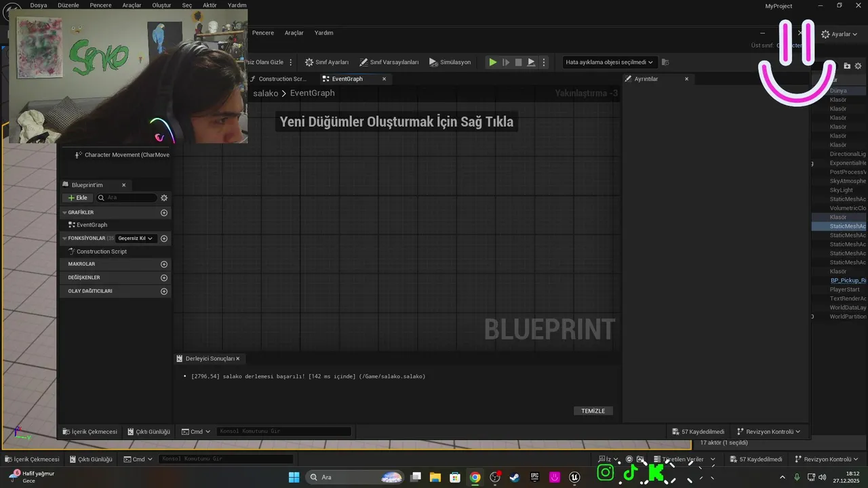
Task: Click the green Ekle add button
Action: click(x=78, y=198)
